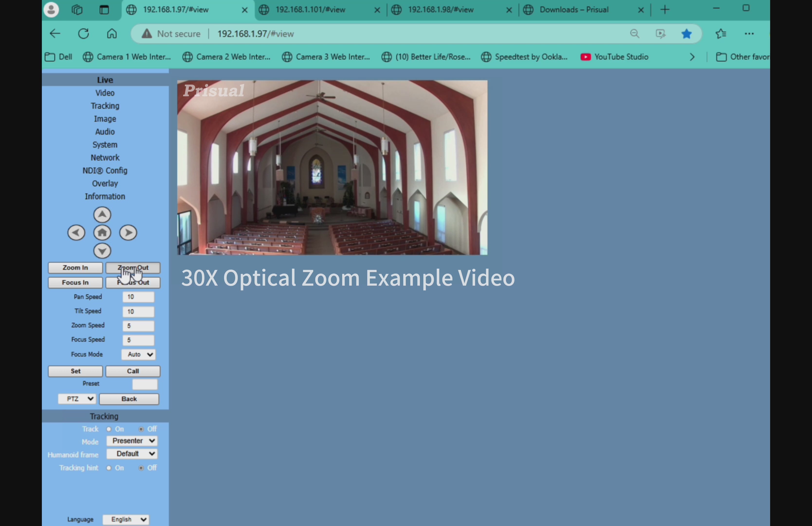
Task: Click the Preset number input field
Action: pyautogui.click(x=145, y=384)
